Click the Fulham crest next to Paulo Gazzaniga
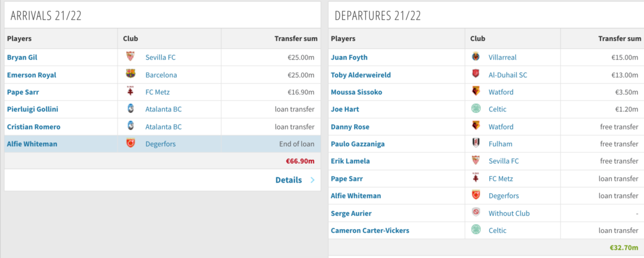The image size is (644, 258). 475,144
